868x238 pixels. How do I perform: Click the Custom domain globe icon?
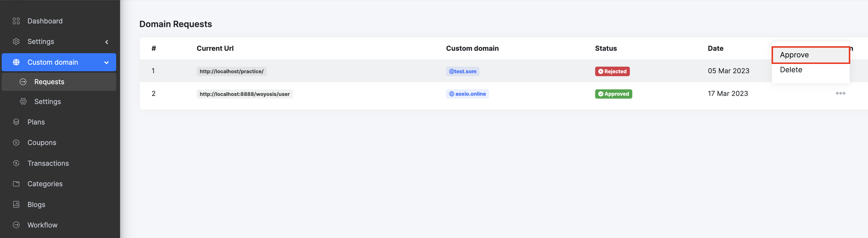(x=16, y=62)
